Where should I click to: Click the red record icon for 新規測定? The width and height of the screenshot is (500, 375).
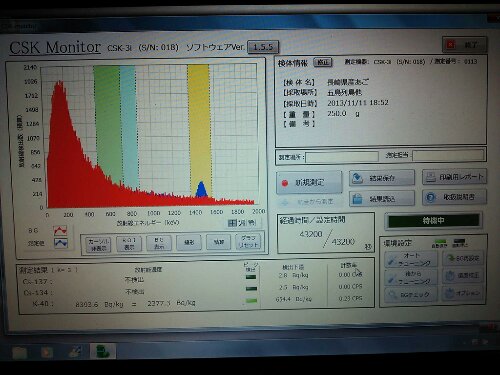(285, 183)
